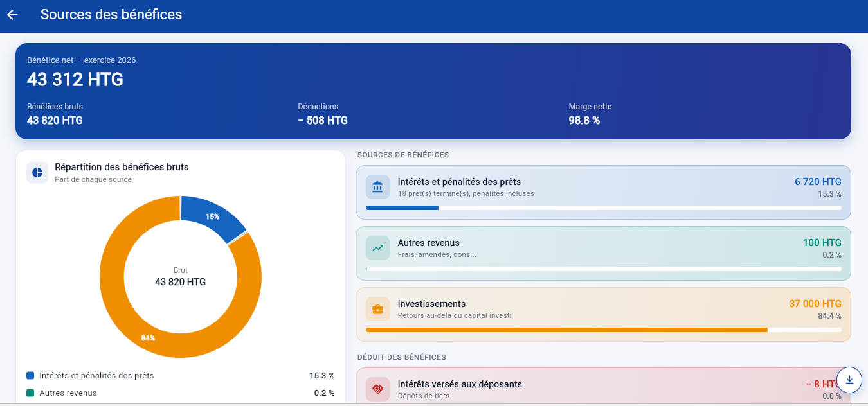Click the green legend swatch for Autres revenus
This screenshot has width=868, height=406.
point(30,393)
